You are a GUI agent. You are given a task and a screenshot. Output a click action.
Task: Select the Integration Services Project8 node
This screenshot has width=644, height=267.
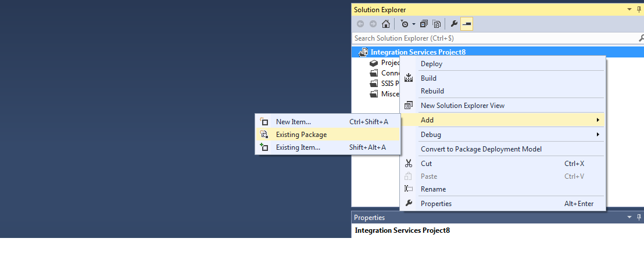point(418,52)
